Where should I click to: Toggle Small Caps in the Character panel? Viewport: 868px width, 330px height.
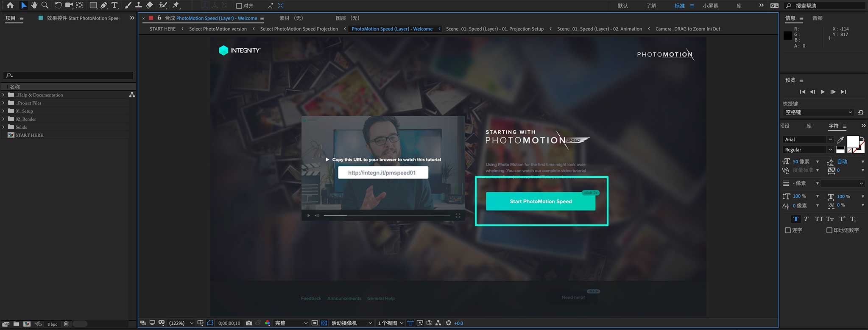(830, 219)
